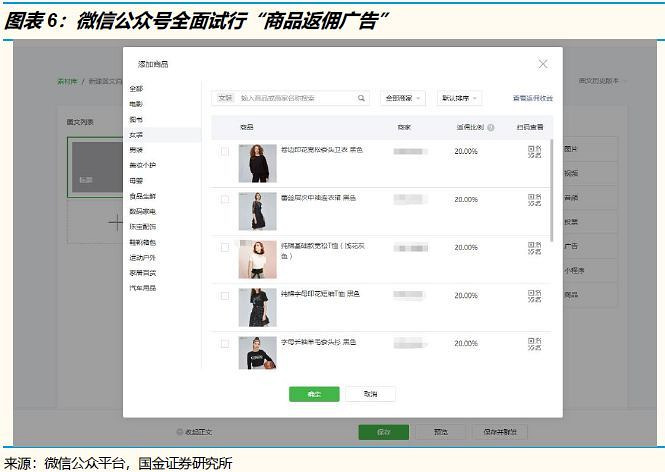This screenshot has height=472, width=665.
Task: Click the green 确定 confirm button
Action: [314, 394]
